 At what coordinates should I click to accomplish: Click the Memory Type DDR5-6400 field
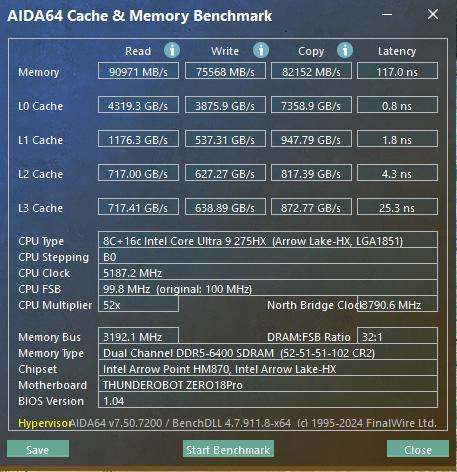[268, 352]
